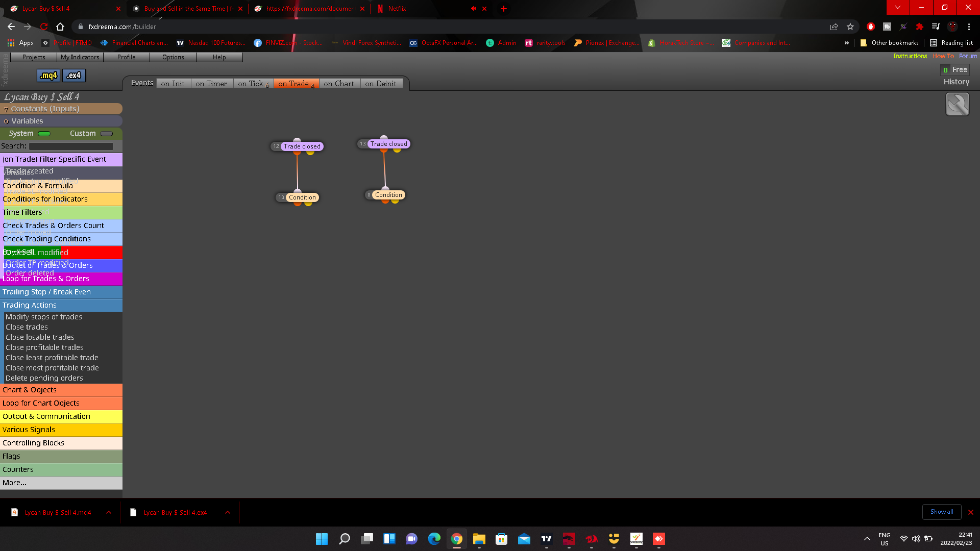Share this page icon in address bar
This screenshot has height=551, width=980.
[834, 27]
